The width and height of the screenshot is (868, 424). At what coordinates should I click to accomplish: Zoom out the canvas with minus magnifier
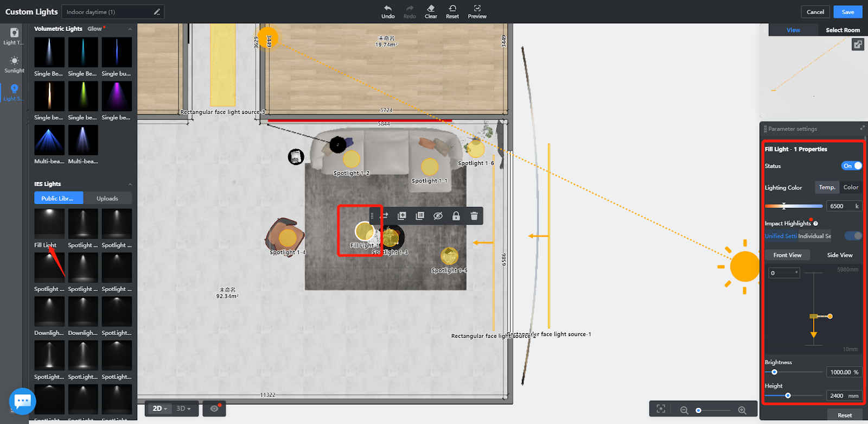click(x=684, y=410)
